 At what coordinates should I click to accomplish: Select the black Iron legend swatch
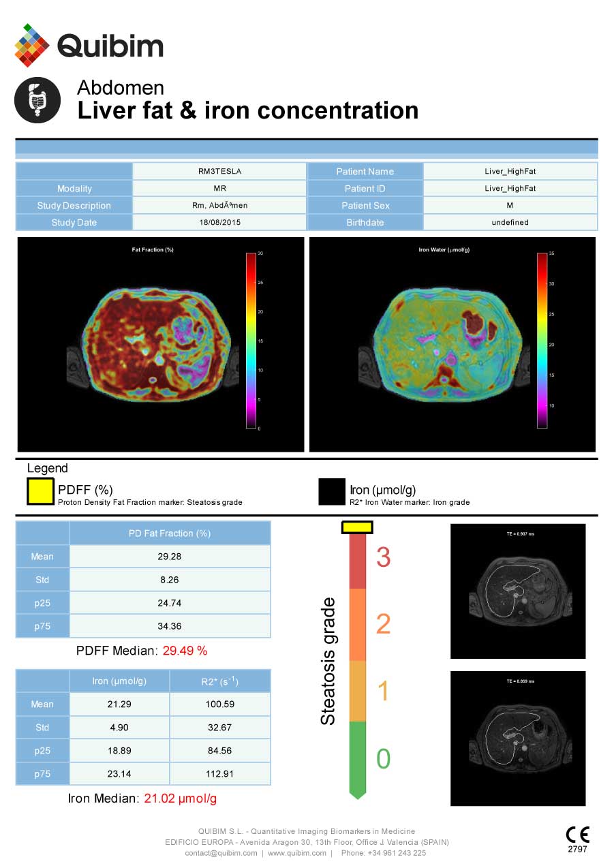click(332, 491)
